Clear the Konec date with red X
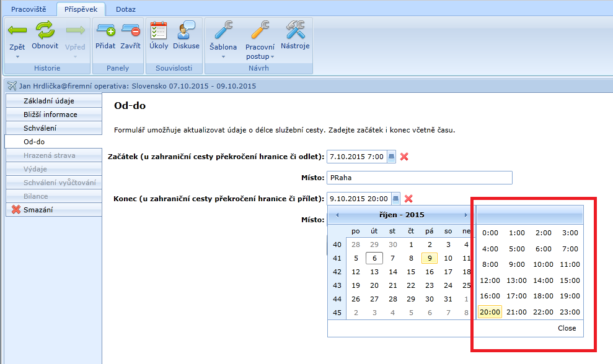The image size is (613, 364). pyautogui.click(x=408, y=199)
